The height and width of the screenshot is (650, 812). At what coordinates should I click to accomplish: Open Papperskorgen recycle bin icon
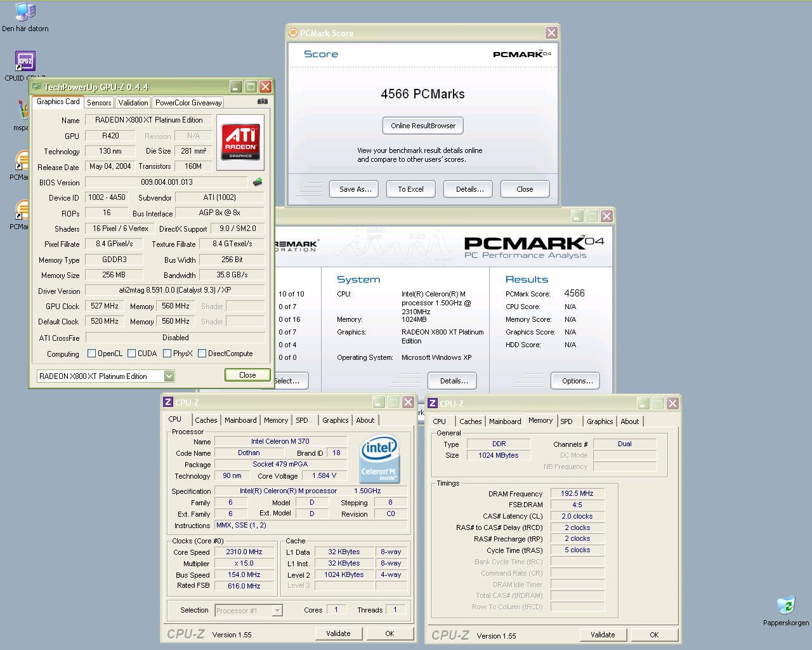pyautogui.click(x=785, y=611)
